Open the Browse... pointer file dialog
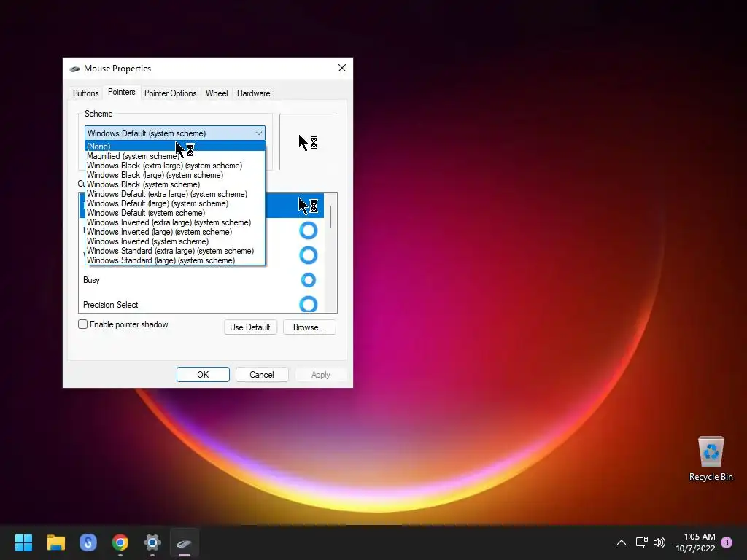747x560 pixels. (x=309, y=327)
